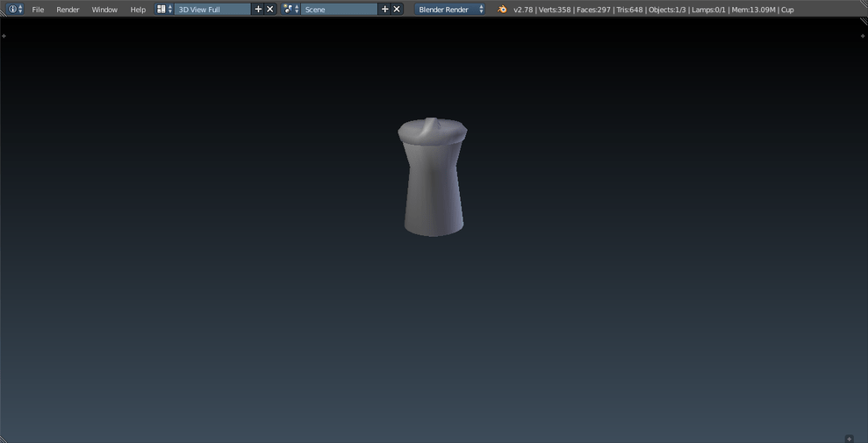Click the Scene name field
Viewport: 868px width, 443px height.
click(x=338, y=10)
